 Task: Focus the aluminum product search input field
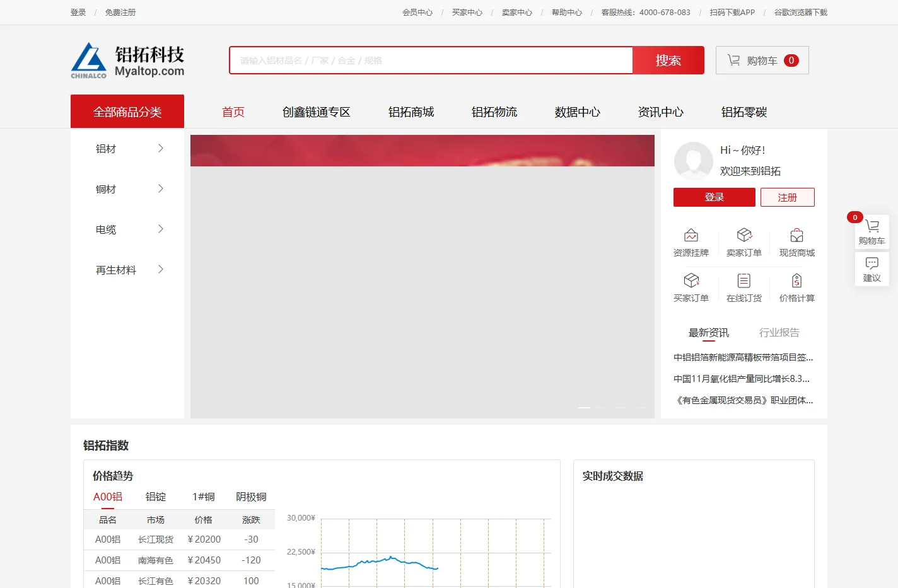[x=431, y=61]
